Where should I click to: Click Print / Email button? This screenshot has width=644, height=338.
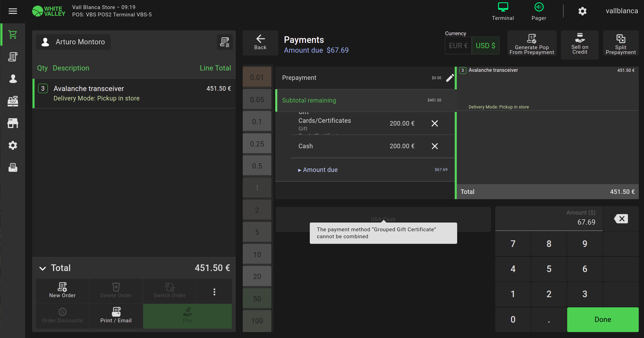[116, 316]
